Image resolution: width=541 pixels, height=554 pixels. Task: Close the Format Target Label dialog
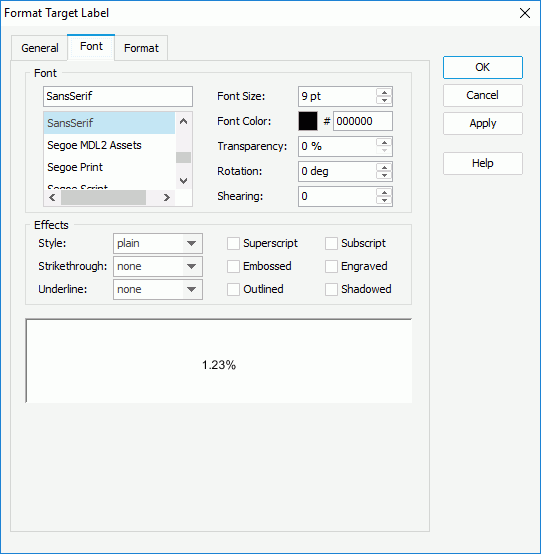525,13
